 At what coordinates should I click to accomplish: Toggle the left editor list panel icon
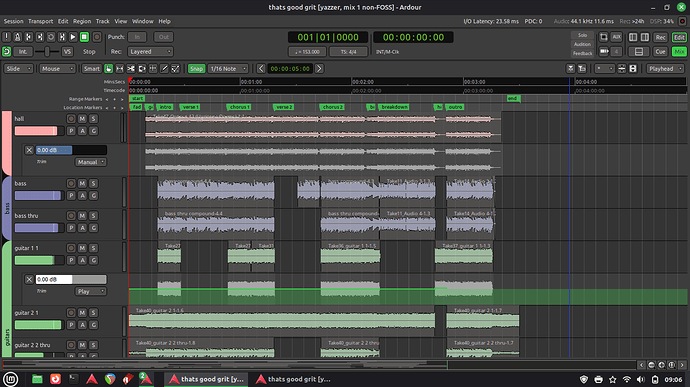point(633,37)
